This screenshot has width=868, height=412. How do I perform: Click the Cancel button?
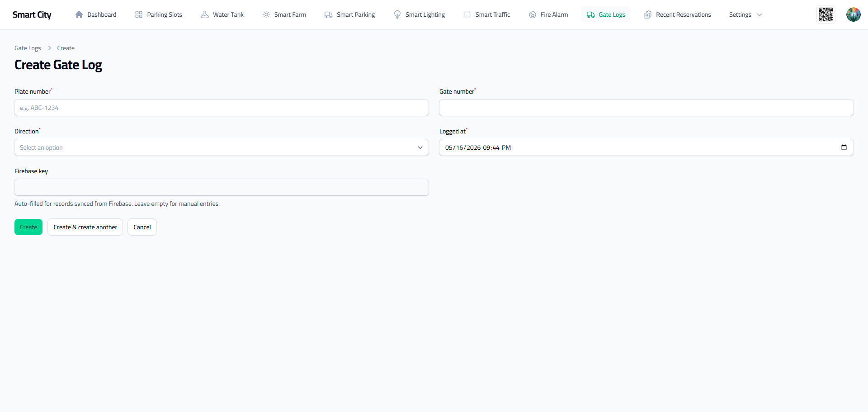[x=142, y=227]
